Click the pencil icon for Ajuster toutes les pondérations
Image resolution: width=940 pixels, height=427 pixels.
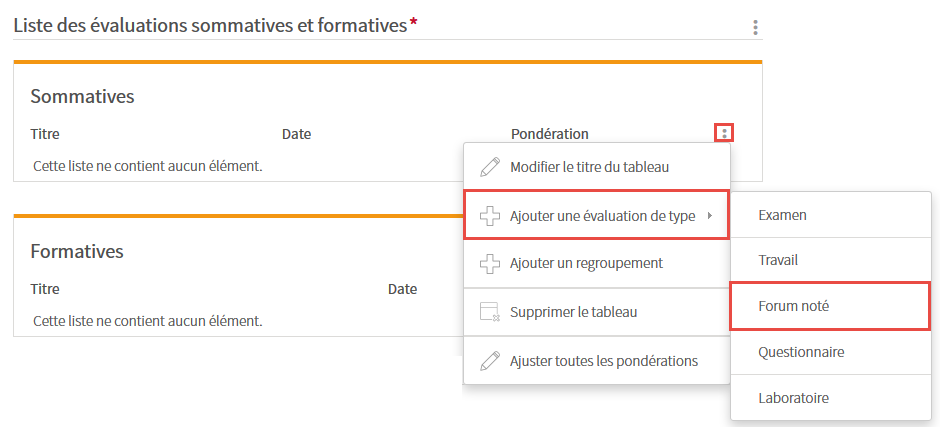pyautogui.click(x=490, y=361)
